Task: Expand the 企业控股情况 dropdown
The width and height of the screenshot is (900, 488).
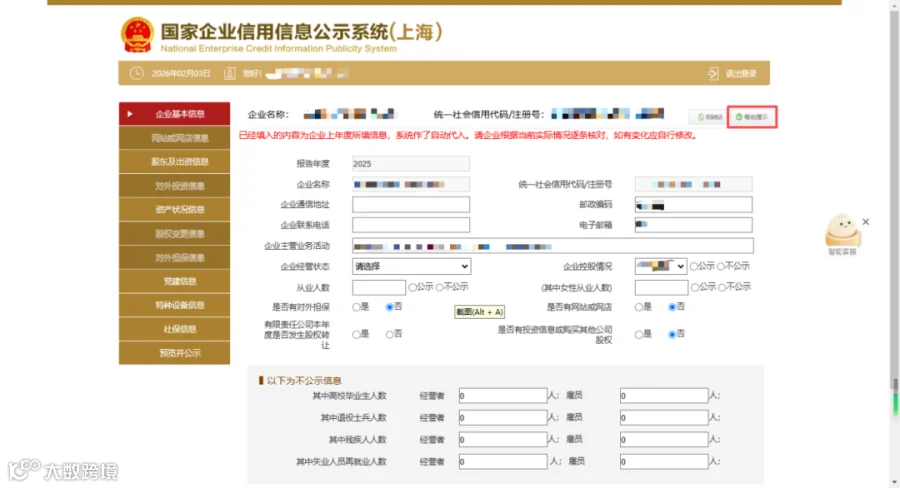Action: tap(661, 266)
